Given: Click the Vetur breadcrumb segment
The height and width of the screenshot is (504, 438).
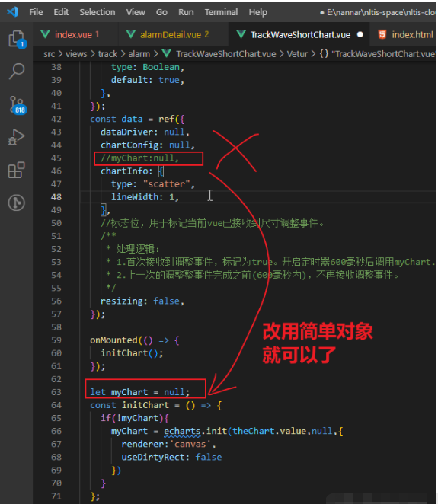Looking at the screenshot, I should tap(297, 54).
